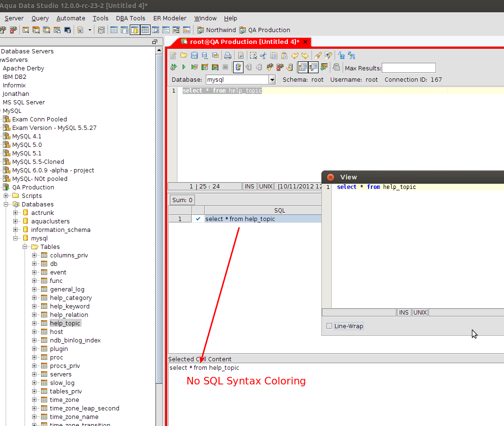The height and width of the screenshot is (426, 504).
Task: Toggle the auto-commit database icon
Action: [238, 67]
